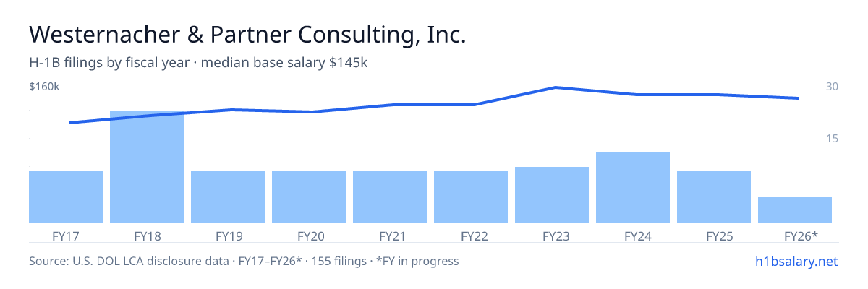Select the FY21 filings bar
The image size is (868, 289).
(390, 197)
